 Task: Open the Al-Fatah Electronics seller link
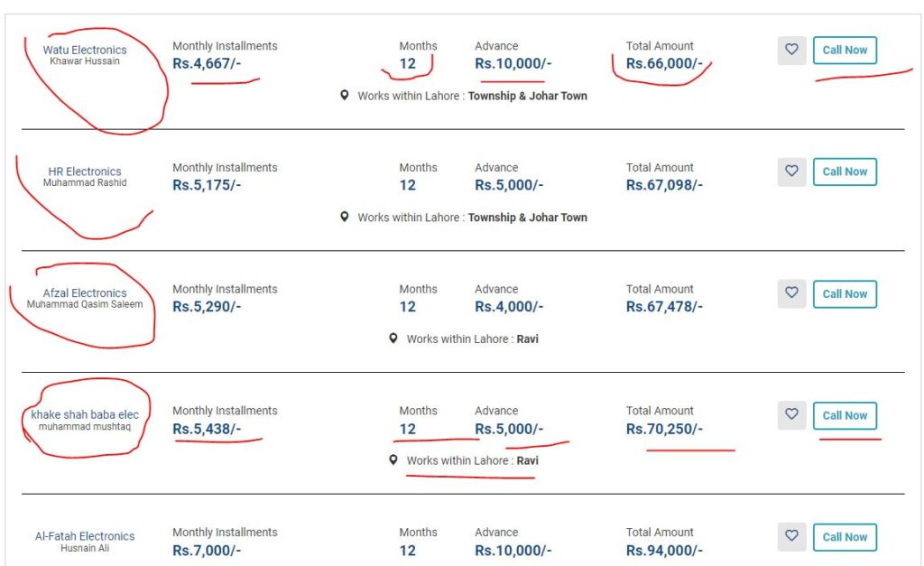pos(85,536)
